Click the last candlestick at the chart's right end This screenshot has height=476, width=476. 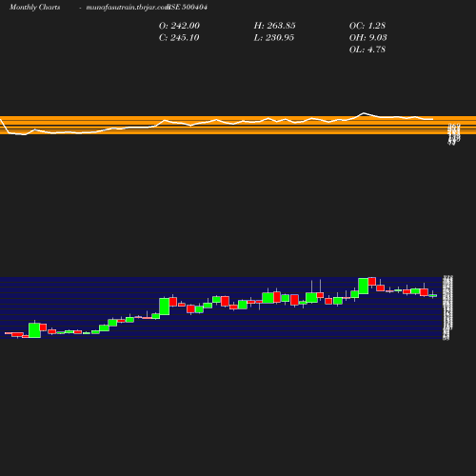click(433, 295)
